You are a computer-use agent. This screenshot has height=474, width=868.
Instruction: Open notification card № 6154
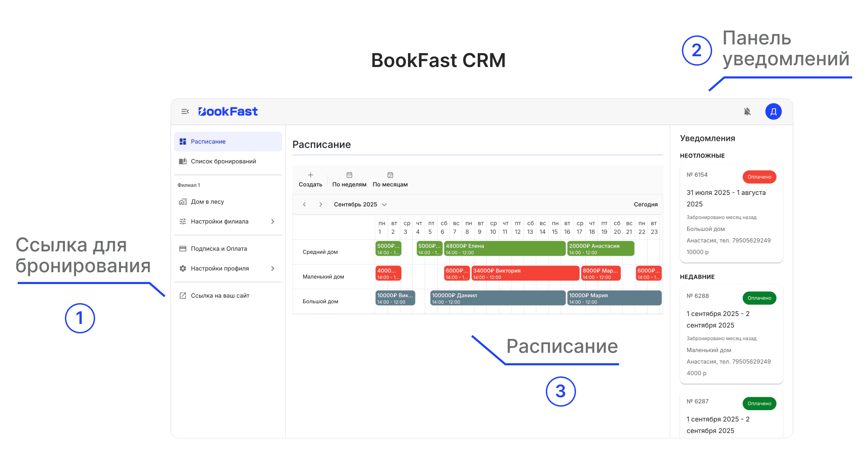[731, 213]
